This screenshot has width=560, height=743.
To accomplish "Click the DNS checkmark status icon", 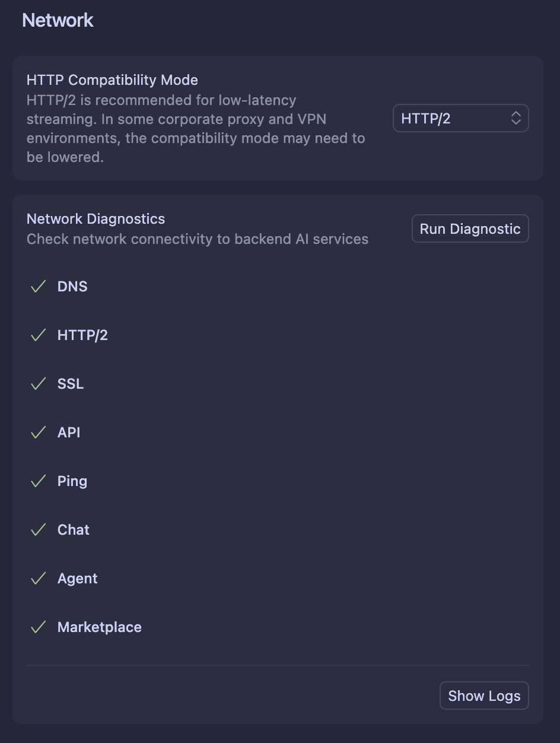I will pos(39,287).
